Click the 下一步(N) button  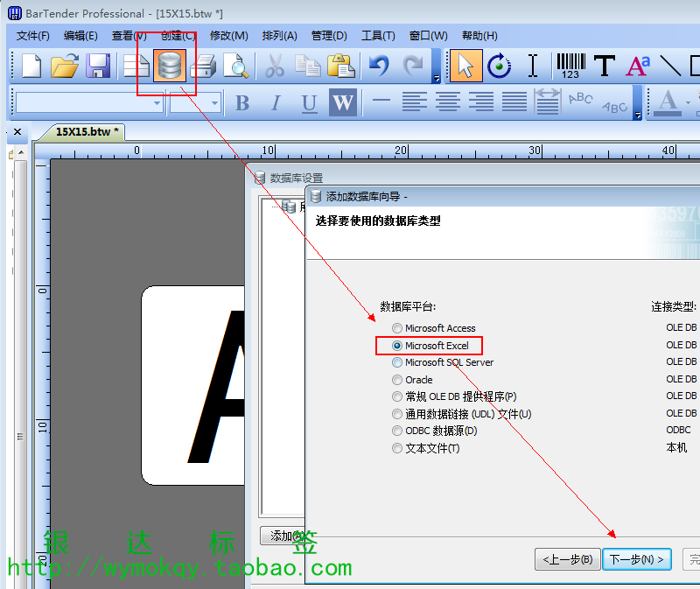[636, 559]
